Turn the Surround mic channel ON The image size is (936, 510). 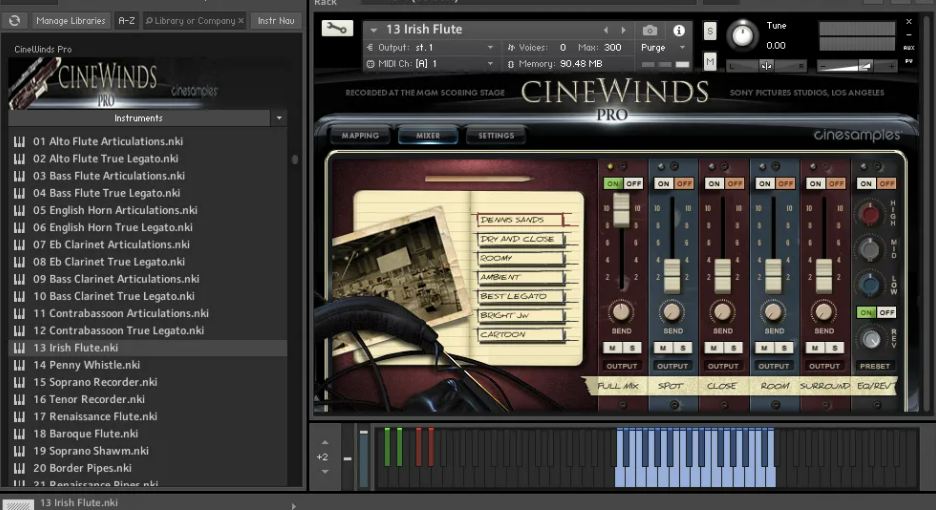click(x=815, y=184)
